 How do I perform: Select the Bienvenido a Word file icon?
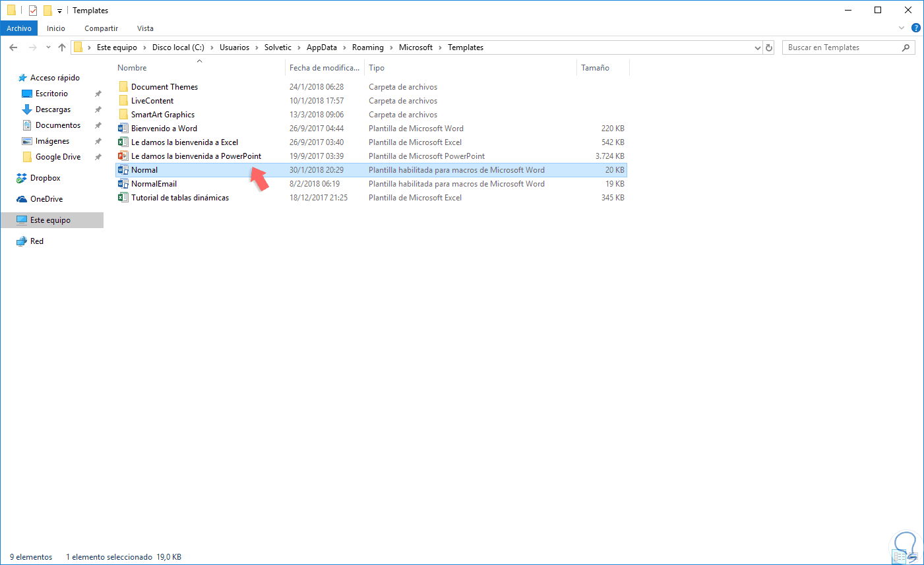coord(123,129)
